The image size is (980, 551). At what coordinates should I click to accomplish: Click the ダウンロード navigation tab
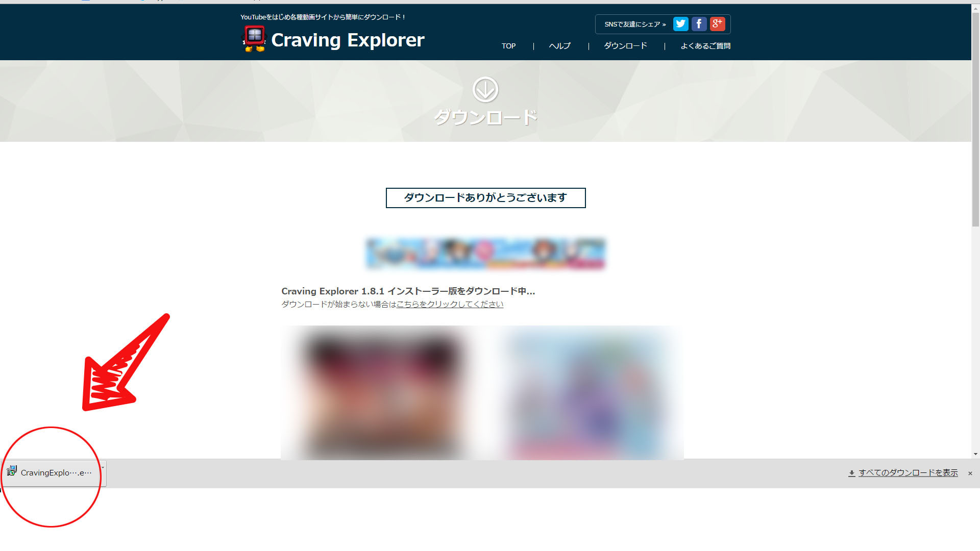tap(625, 46)
